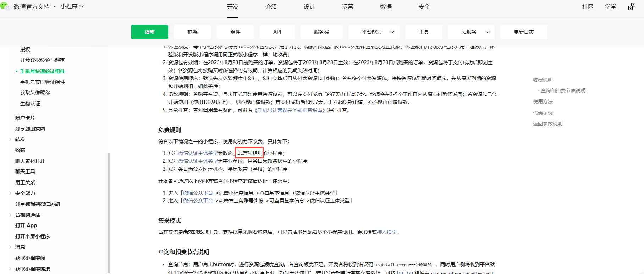Switch to the 开发 top tab
The image size is (644, 274).
tap(233, 7)
